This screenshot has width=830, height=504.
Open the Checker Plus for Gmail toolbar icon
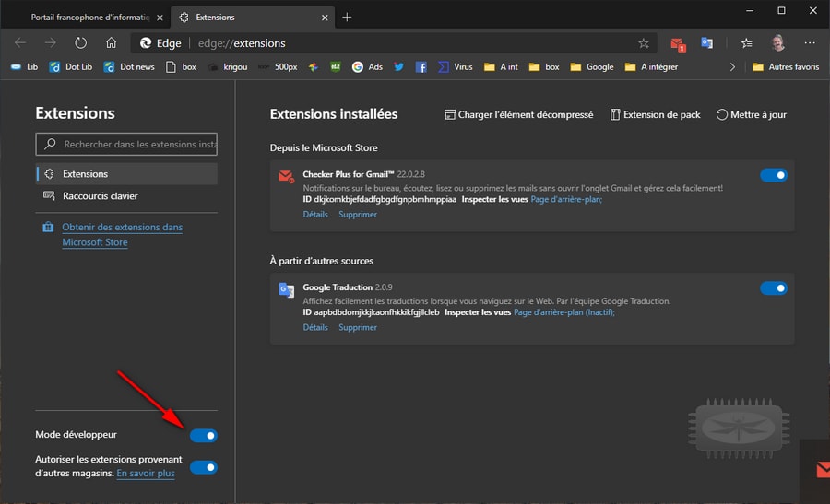pos(678,44)
